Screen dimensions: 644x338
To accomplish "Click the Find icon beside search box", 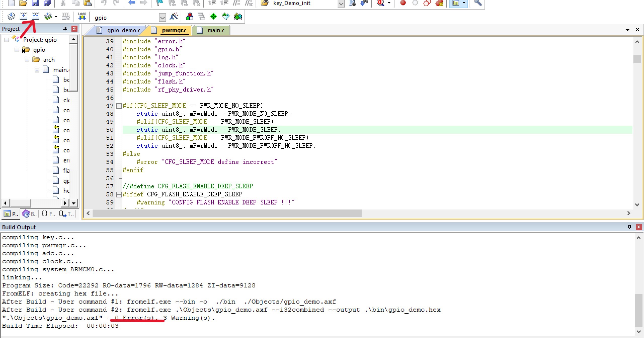I will tap(352, 3).
